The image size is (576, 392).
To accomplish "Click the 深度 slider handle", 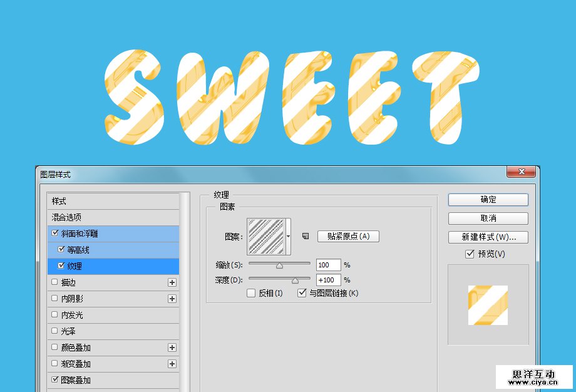I will click(295, 281).
